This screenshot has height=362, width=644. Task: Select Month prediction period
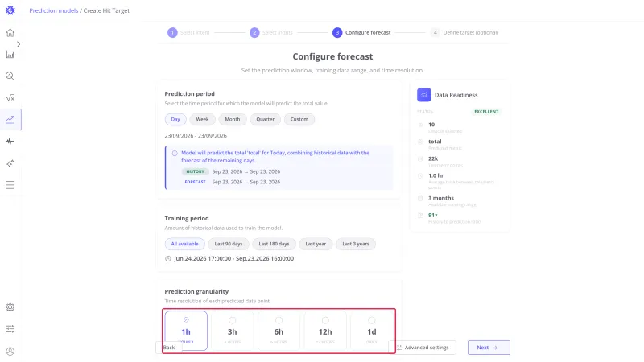233,119
